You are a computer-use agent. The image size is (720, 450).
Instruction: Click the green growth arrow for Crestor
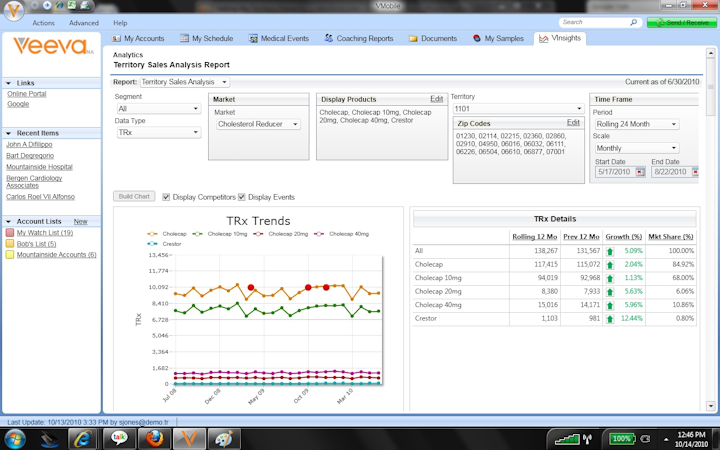(610, 319)
